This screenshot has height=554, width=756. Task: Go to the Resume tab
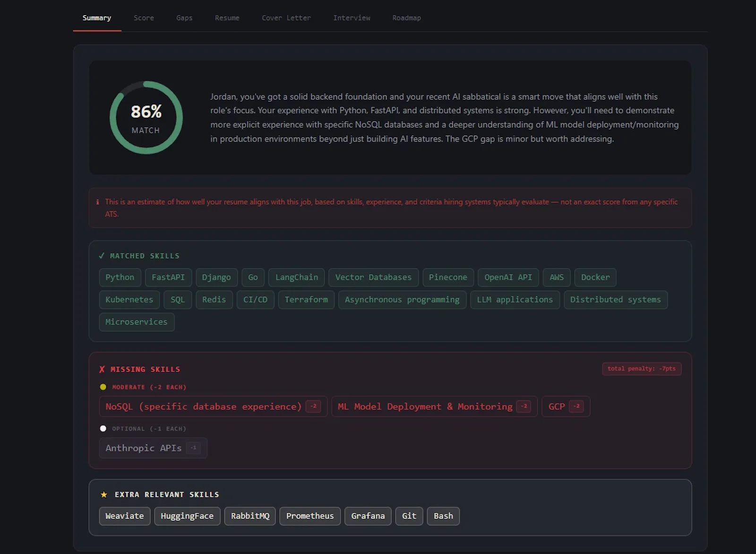(x=227, y=18)
